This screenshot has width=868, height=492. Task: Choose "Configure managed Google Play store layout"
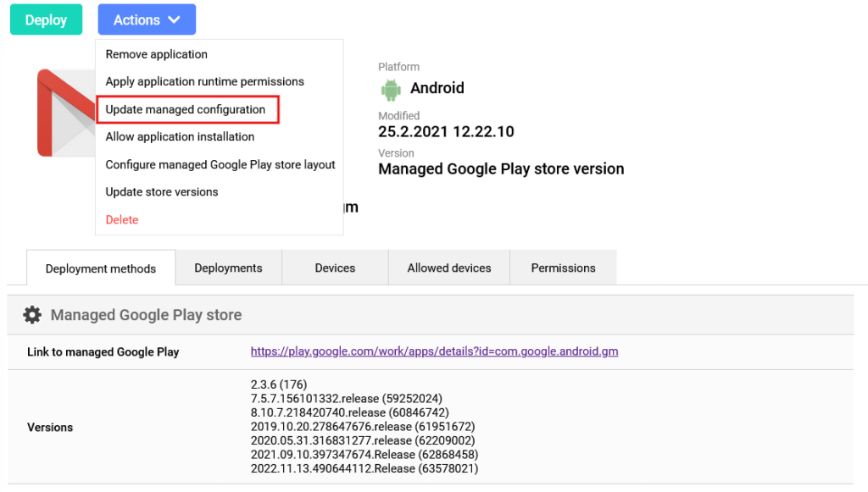click(220, 164)
